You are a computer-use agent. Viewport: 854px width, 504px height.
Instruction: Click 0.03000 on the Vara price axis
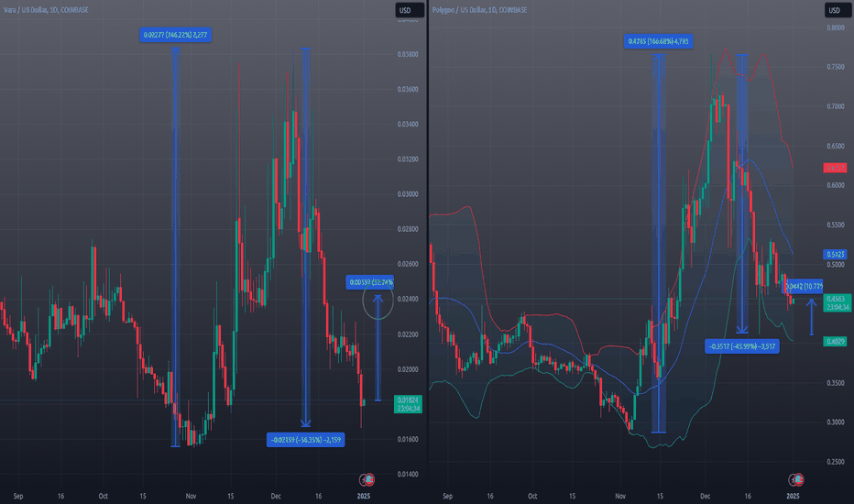[x=408, y=194]
